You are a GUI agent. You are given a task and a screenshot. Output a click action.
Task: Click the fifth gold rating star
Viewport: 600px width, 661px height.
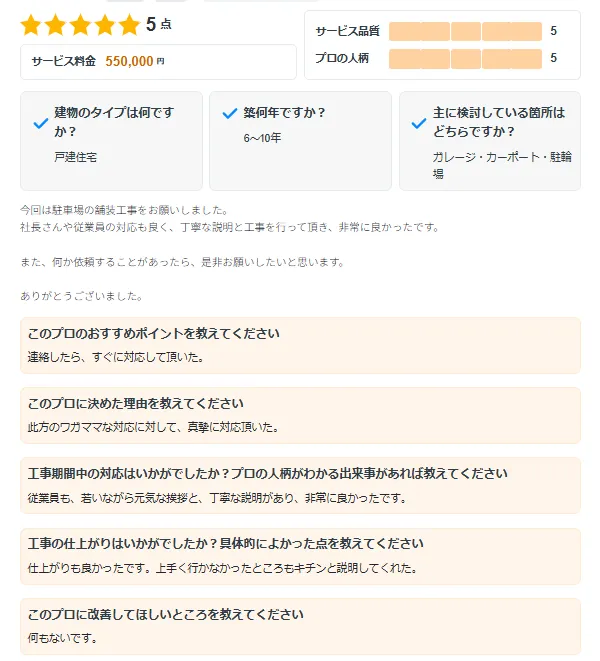[130, 25]
